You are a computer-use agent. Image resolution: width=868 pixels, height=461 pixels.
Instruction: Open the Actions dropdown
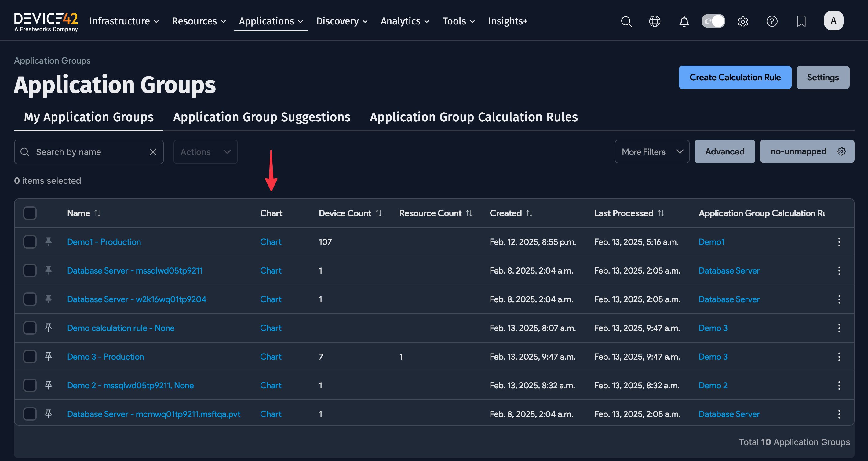coord(206,152)
